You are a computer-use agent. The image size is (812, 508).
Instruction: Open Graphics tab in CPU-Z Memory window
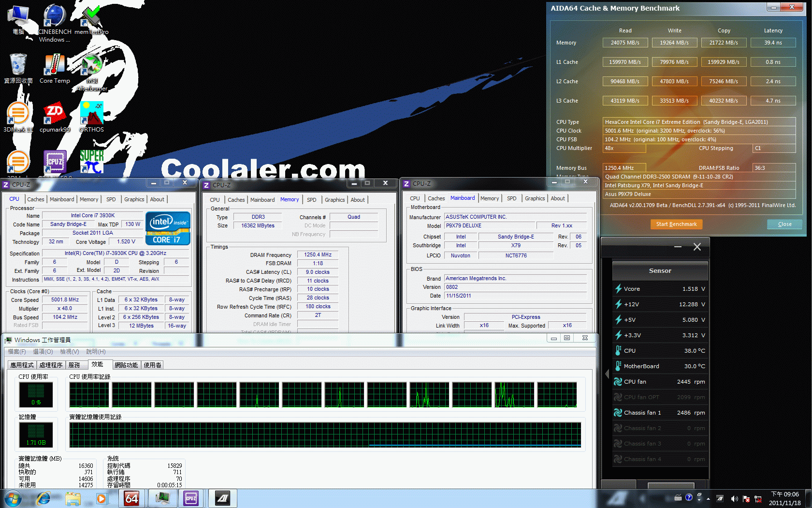tap(334, 200)
